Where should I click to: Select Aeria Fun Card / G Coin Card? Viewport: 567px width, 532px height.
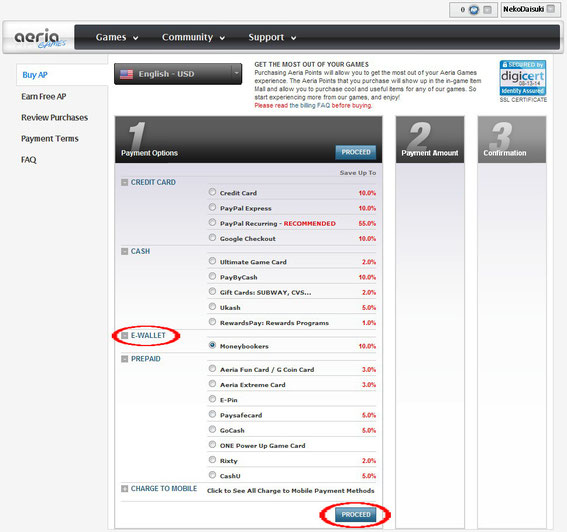(212, 369)
